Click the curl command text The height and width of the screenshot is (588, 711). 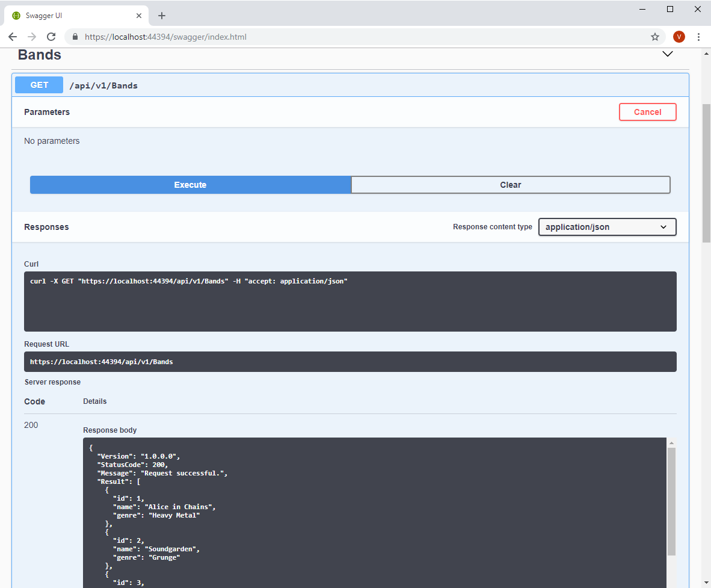(x=189, y=281)
